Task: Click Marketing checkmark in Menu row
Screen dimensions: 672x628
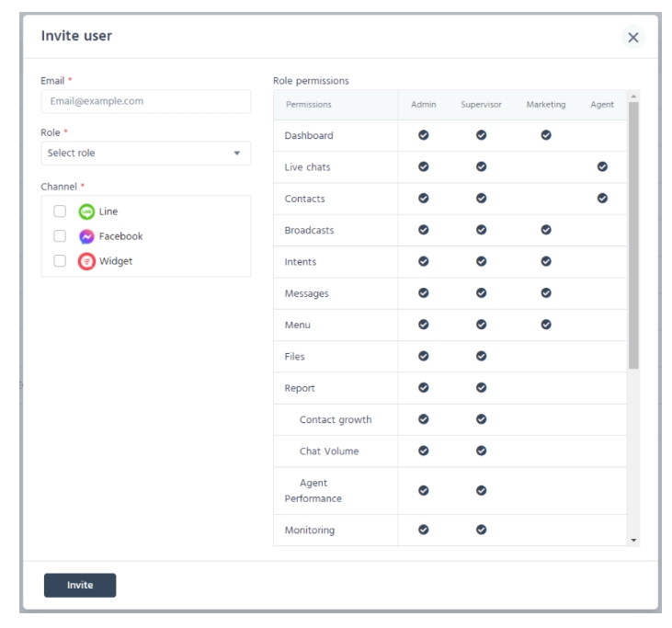Action: tap(546, 325)
